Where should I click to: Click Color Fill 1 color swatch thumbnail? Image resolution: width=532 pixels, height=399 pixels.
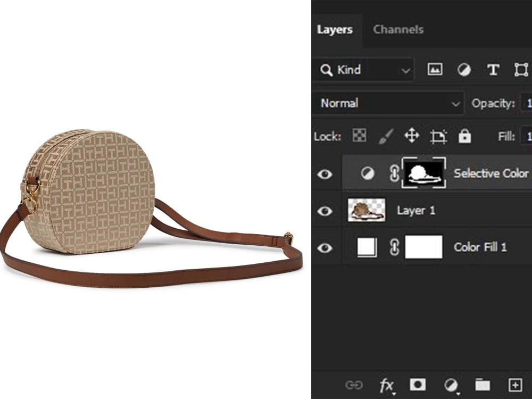pyautogui.click(x=367, y=247)
